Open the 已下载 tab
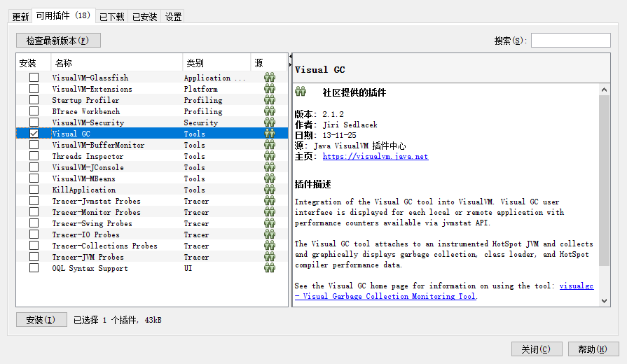The width and height of the screenshot is (627, 364). [x=112, y=17]
